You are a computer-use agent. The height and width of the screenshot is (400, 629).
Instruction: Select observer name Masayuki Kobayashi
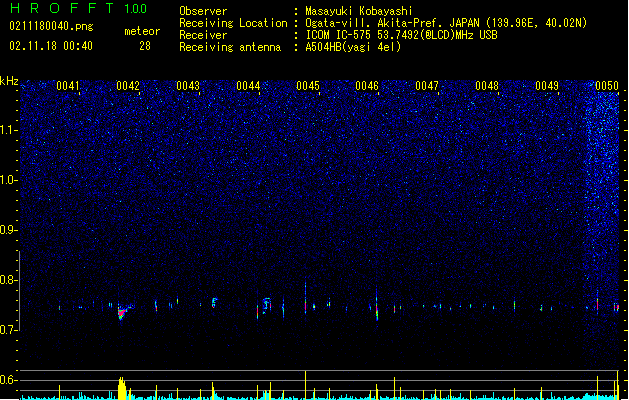[359, 11]
